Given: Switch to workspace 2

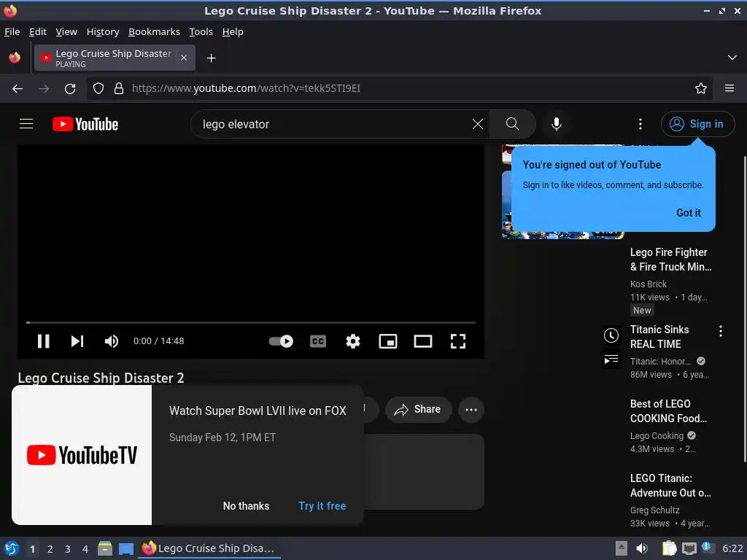Looking at the screenshot, I should [50, 549].
